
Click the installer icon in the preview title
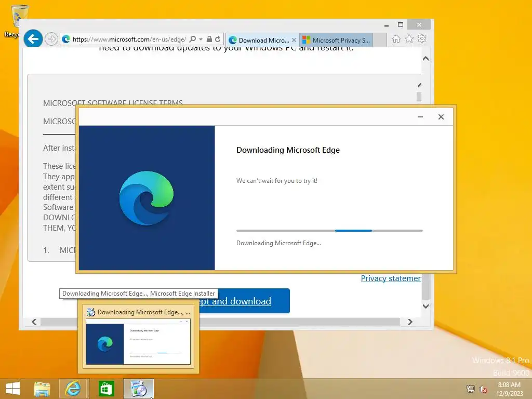(90, 312)
